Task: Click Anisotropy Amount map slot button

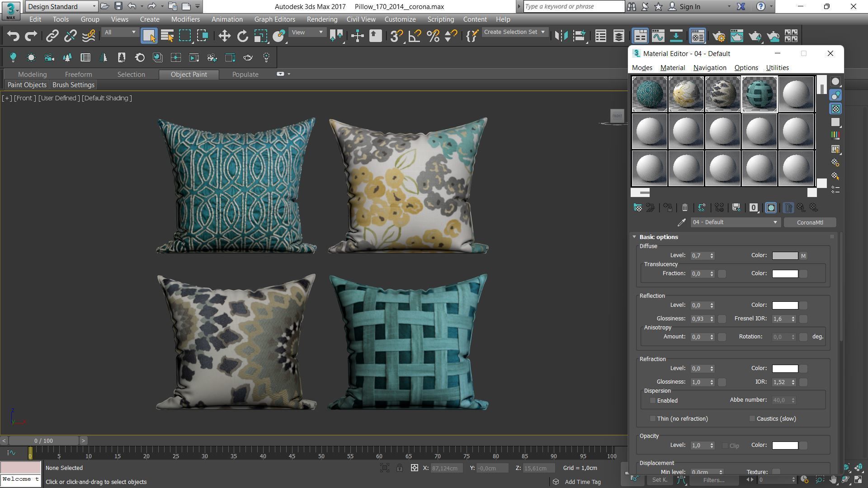Action: (x=722, y=337)
